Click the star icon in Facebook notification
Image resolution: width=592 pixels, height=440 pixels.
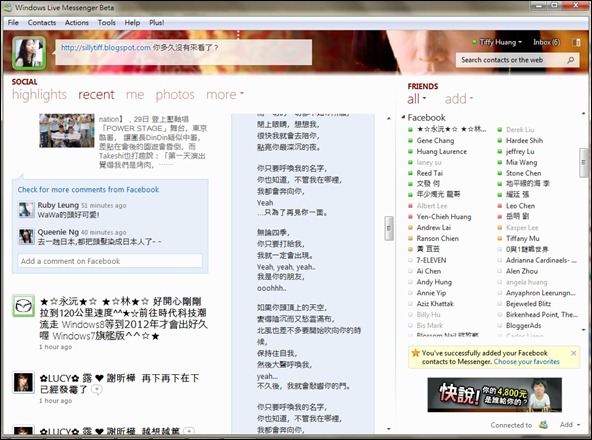click(x=415, y=353)
